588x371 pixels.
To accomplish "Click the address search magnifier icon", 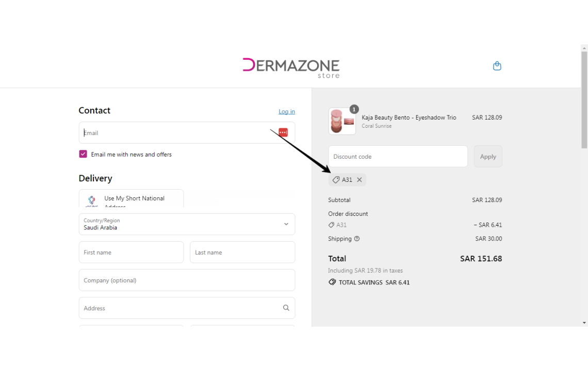I will click(286, 308).
